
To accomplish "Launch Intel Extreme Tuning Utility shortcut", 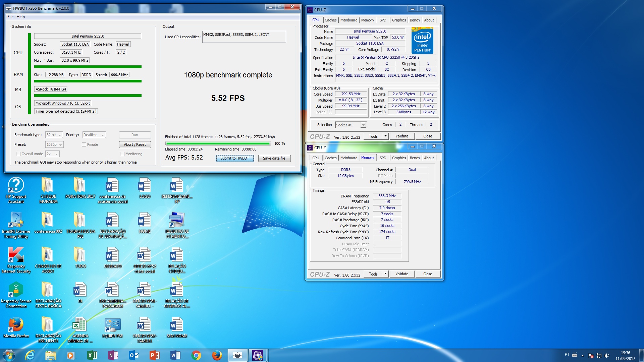I will tap(16, 225).
